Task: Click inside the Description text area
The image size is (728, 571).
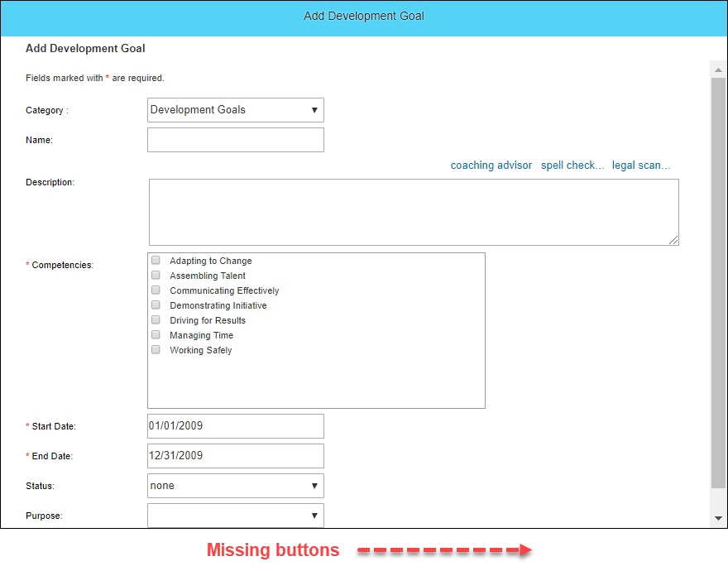Action: 414,213
